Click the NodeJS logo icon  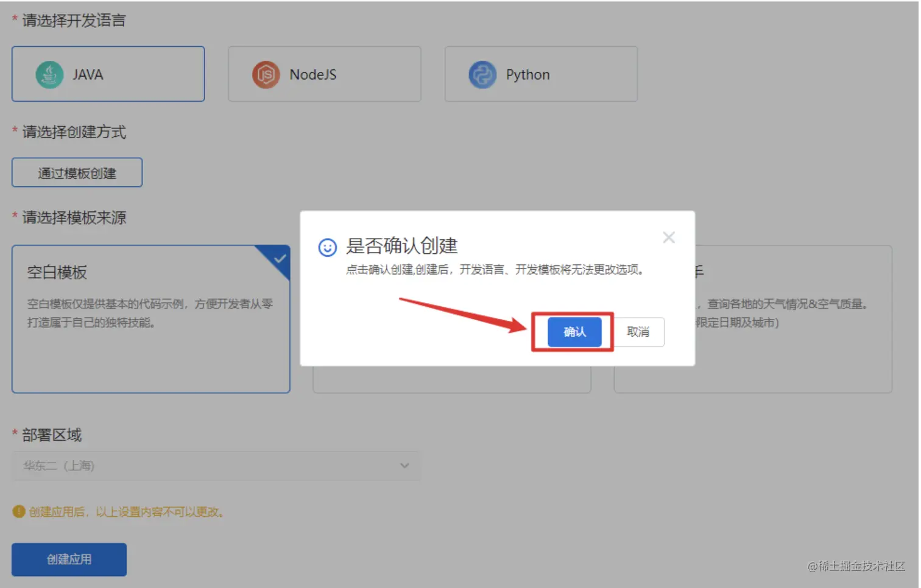[266, 74]
